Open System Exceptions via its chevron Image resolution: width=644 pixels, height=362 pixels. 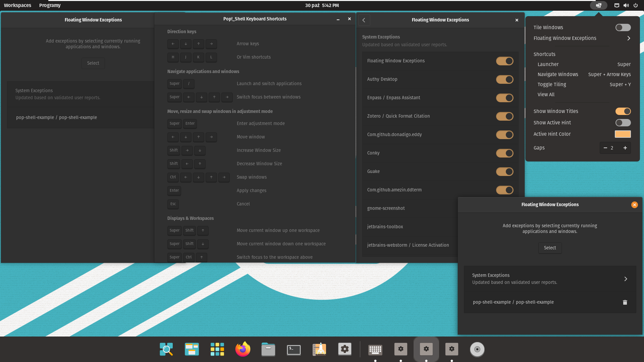pos(625,279)
